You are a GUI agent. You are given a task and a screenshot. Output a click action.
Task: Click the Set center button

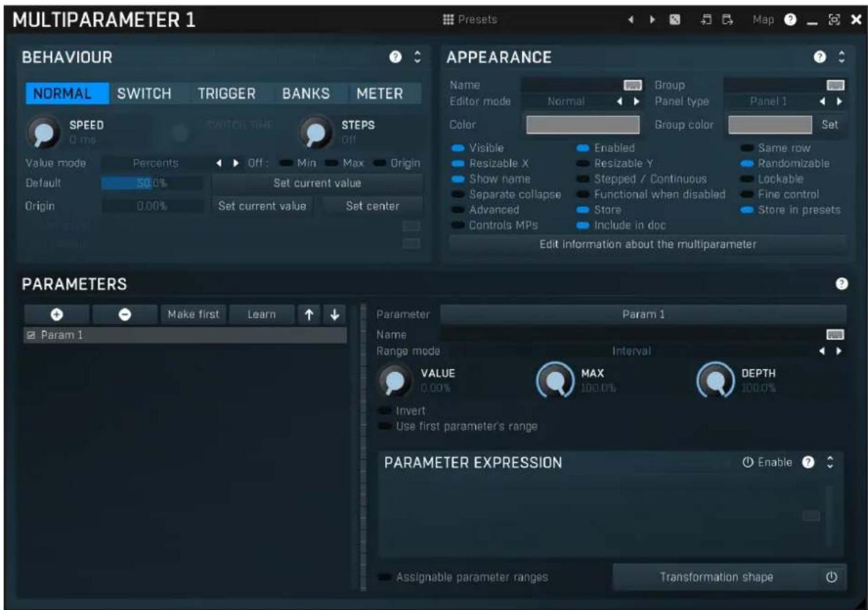click(372, 206)
